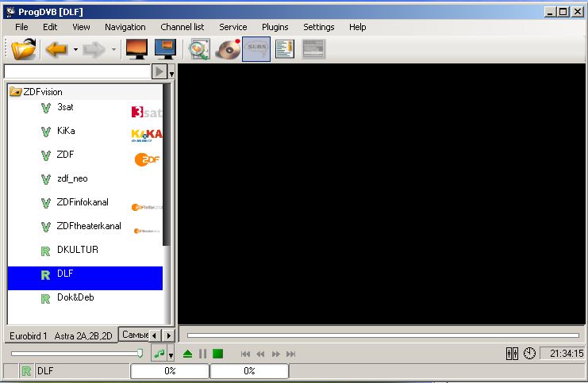The height and width of the screenshot is (383, 588).
Task: Click the green eject playback button
Action: [x=187, y=354]
